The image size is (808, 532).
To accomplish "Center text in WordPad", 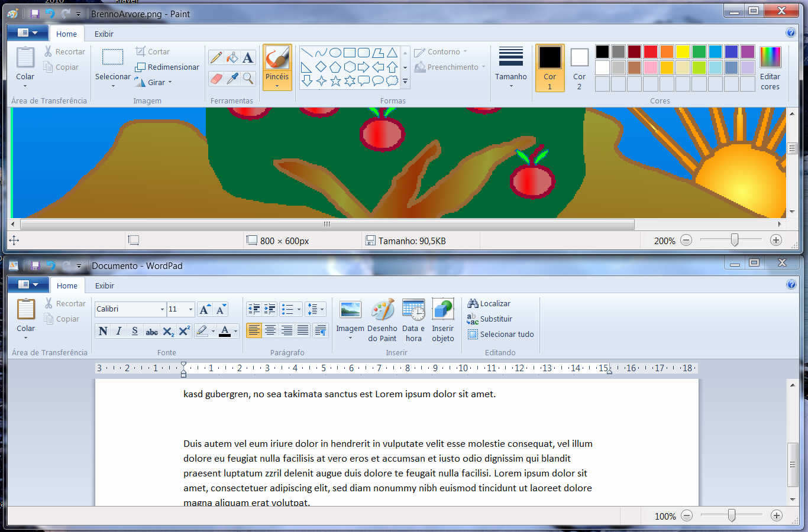I will [x=270, y=330].
